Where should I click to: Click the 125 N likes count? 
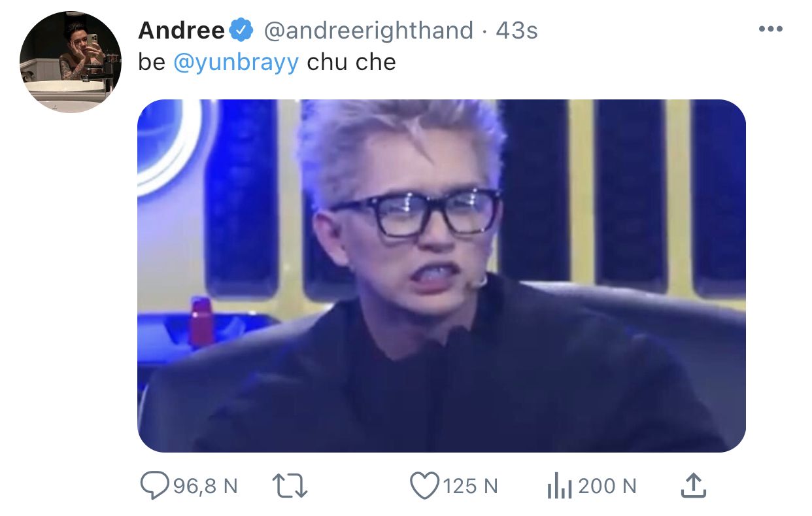[x=471, y=487]
